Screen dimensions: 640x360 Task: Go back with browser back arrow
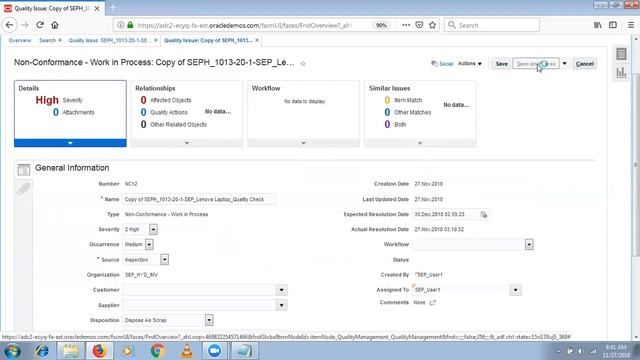pyautogui.click(x=9, y=25)
